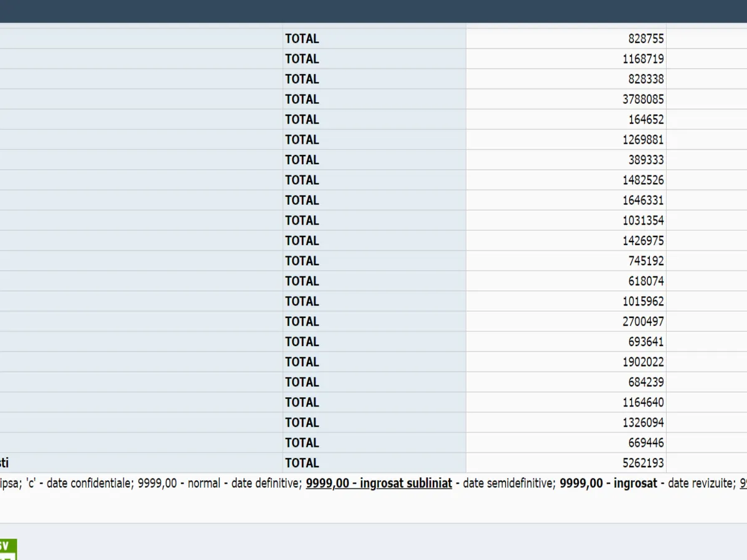Click the row label ending in "sti"

click(x=4, y=463)
